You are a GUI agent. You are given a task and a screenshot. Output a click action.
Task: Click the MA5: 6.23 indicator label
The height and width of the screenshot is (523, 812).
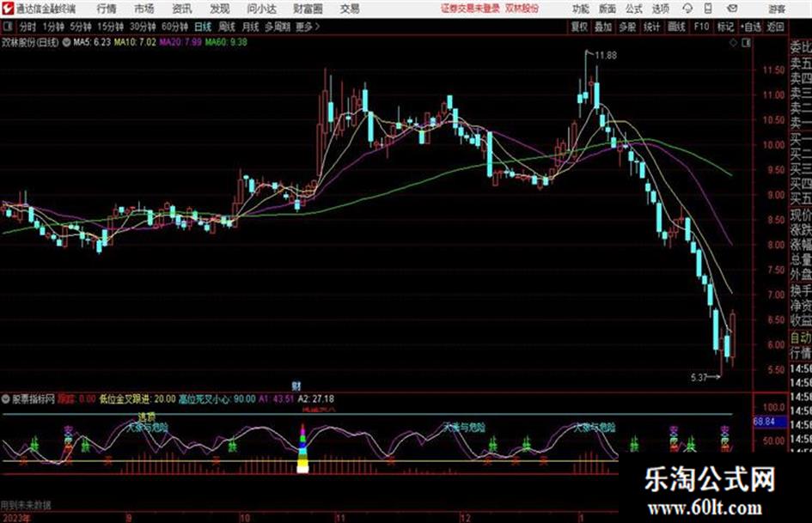point(92,42)
